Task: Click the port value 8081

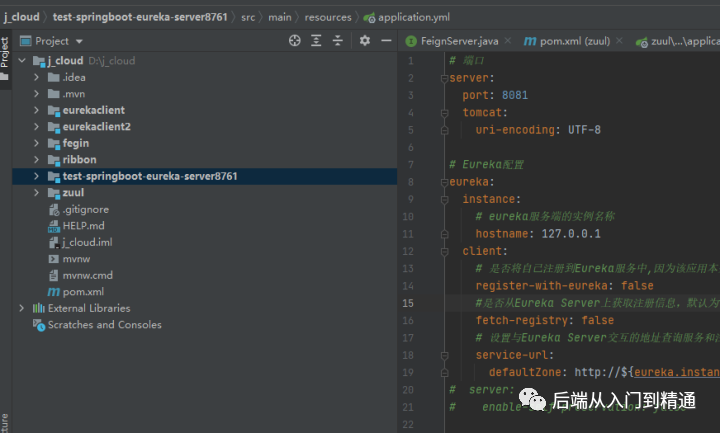Action: (515, 95)
